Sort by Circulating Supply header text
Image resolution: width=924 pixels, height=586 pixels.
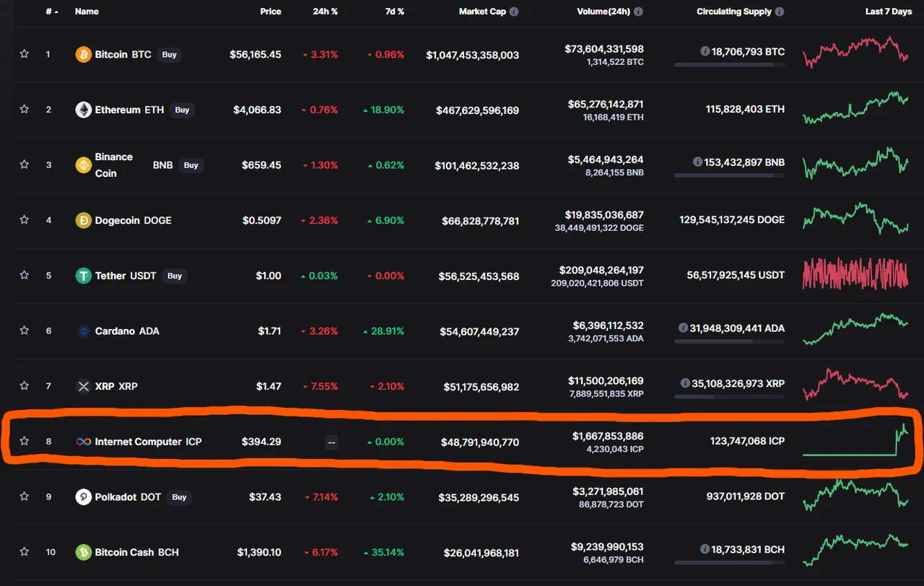tap(734, 12)
